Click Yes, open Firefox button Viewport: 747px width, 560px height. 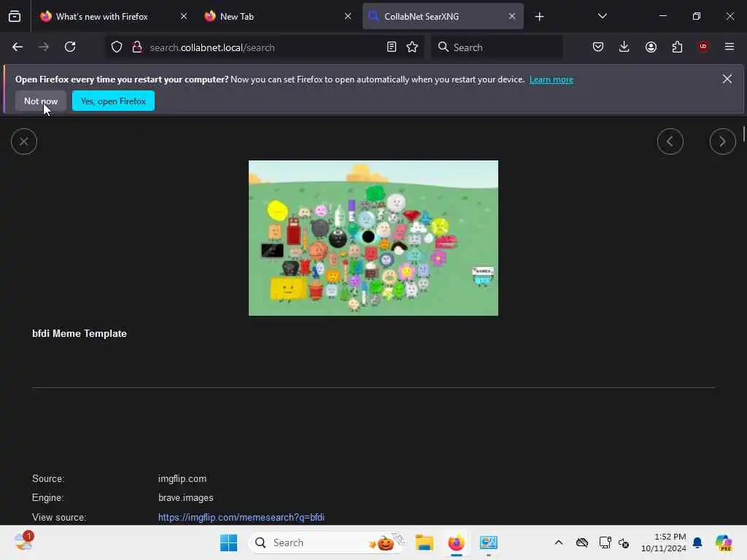click(113, 101)
